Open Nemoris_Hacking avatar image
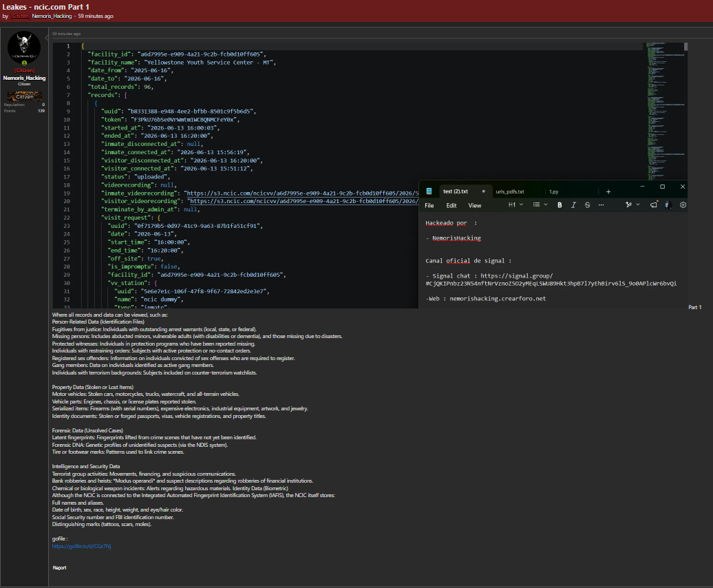Screen dimensions: 713x588 pos(24,48)
